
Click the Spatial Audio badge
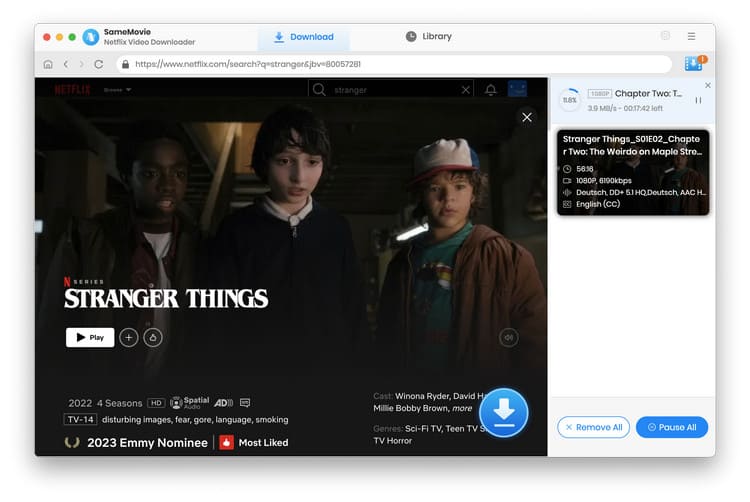[190, 403]
